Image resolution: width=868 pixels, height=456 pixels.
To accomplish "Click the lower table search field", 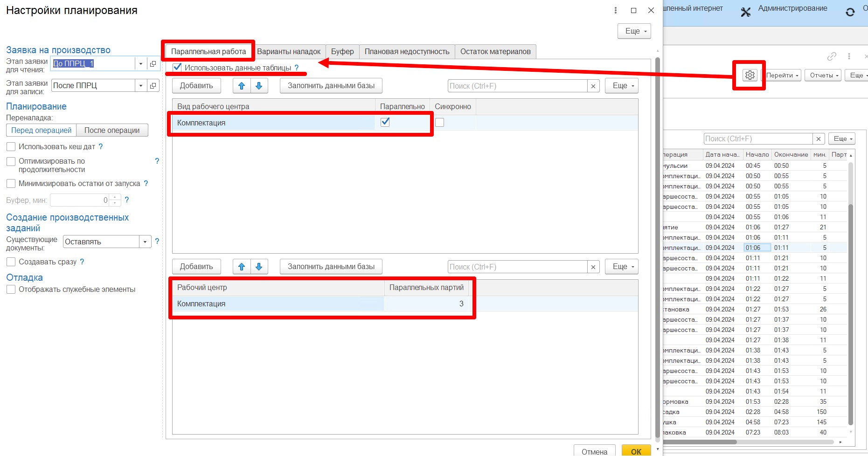I will pyautogui.click(x=517, y=267).
